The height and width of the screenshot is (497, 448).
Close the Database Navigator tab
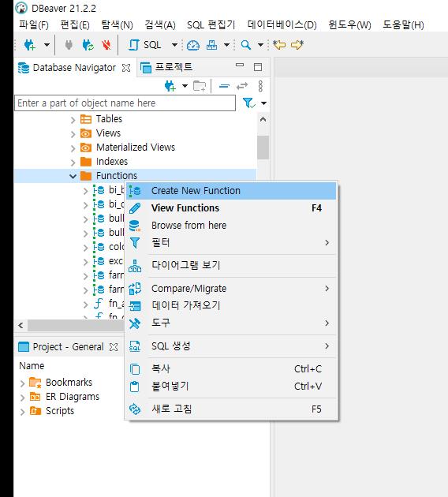click(126, 68)
